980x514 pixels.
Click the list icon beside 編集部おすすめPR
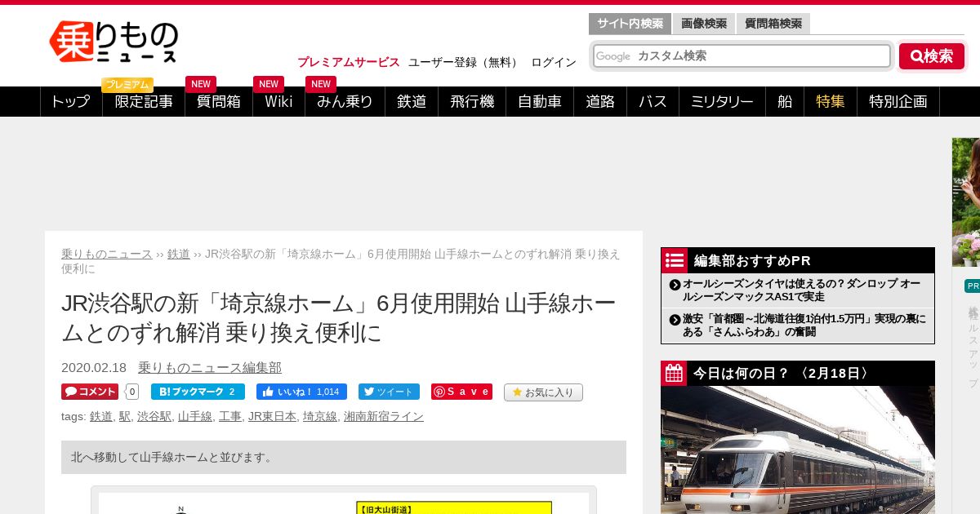pos(675,260)
